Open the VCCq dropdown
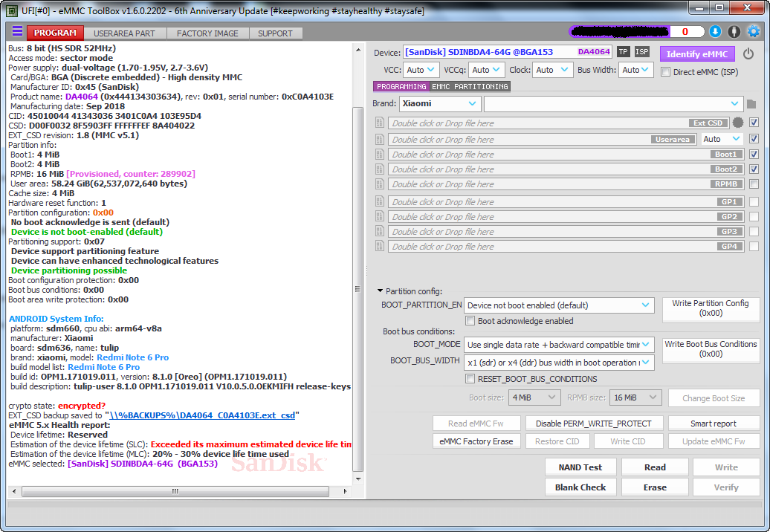This screenshot has height=532, width=770. [486, 70]
